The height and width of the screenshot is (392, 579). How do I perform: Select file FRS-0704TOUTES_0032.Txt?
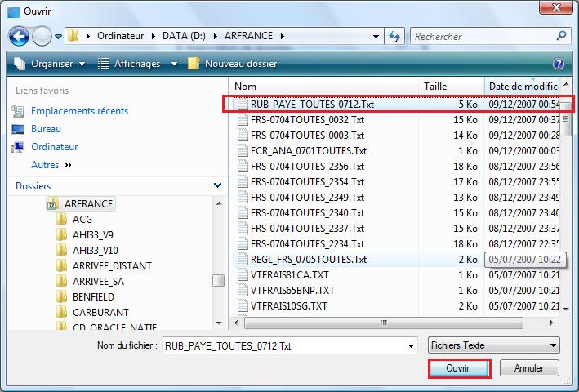point(300,119)
